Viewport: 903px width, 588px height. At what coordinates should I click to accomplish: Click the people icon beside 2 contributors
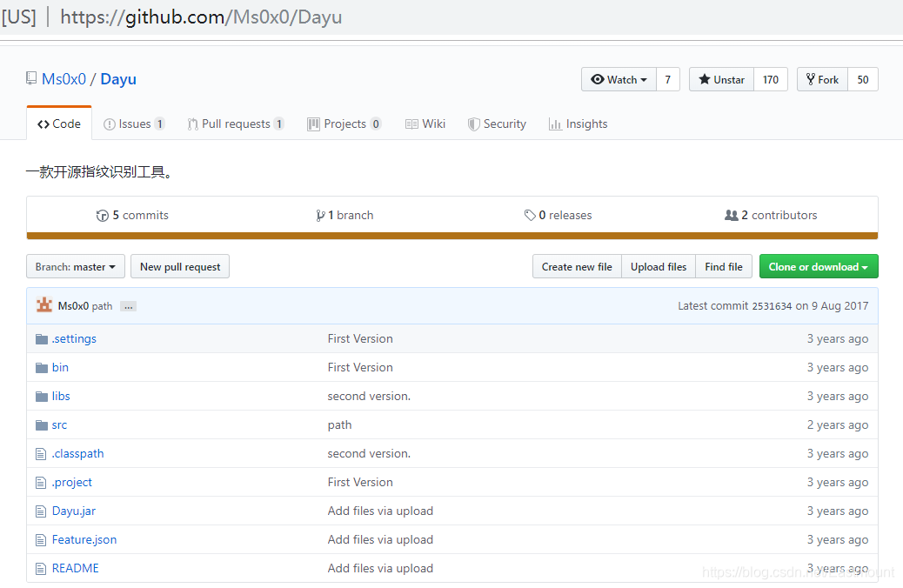coord(732,216)
